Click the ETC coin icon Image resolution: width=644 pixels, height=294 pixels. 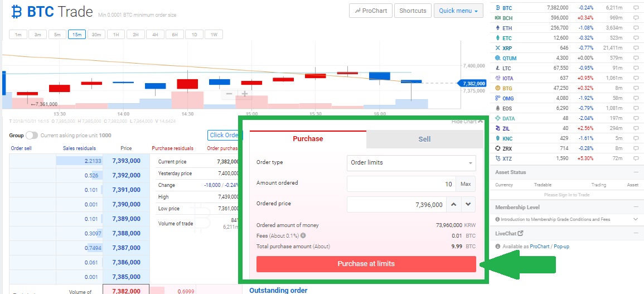pyautogui.click(x=498, y=38)
